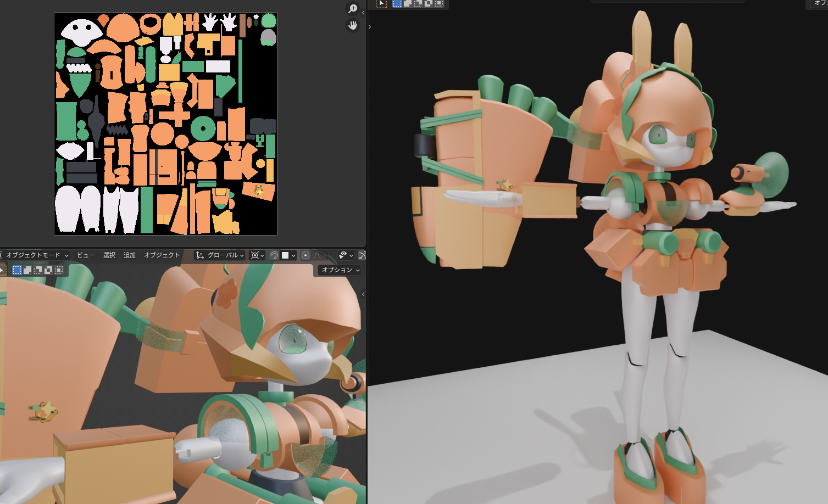Click the UV texture atlas image

pyautogui.click(x=165, y=124)
